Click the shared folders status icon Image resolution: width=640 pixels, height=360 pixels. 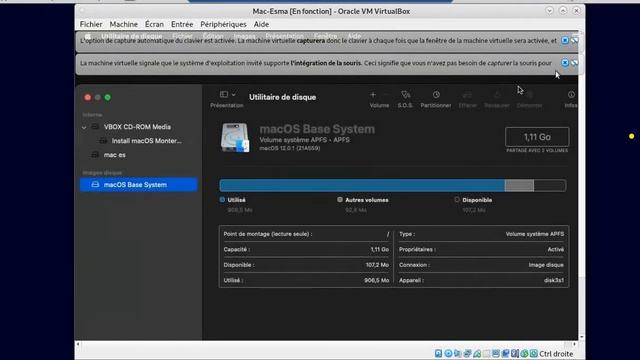487,353
